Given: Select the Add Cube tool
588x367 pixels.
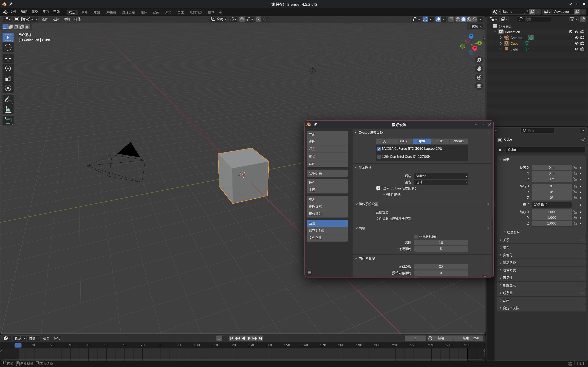Looking at the screenshot, I should [8, 121].
